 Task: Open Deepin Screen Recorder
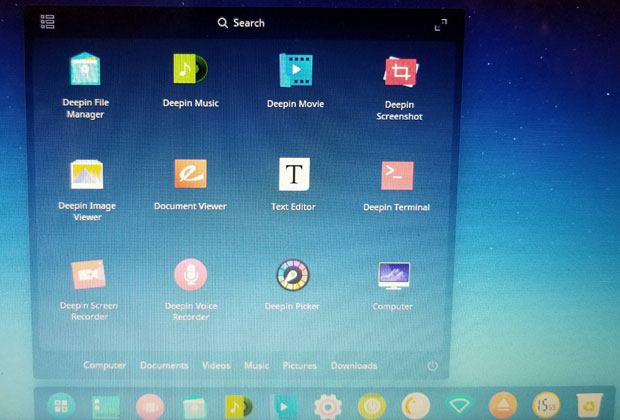click(x=89, y=274)
